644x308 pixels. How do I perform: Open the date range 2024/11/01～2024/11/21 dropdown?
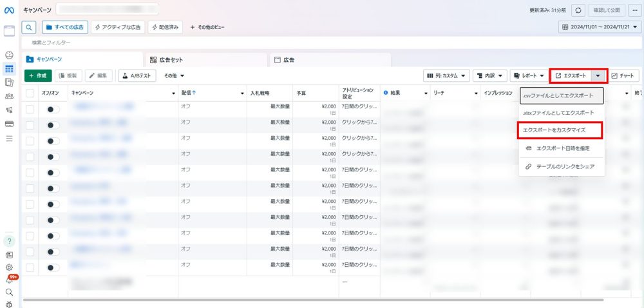point(600,27)
